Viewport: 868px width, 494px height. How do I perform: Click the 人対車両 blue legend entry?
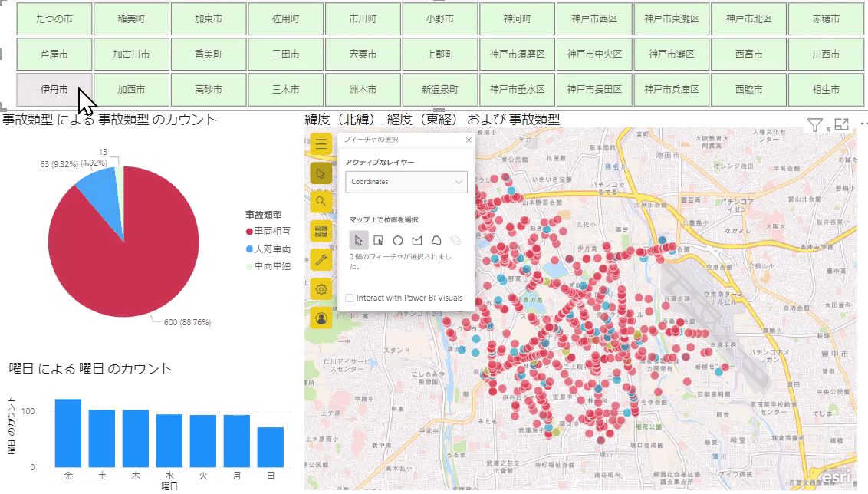(x=268, y=249)
